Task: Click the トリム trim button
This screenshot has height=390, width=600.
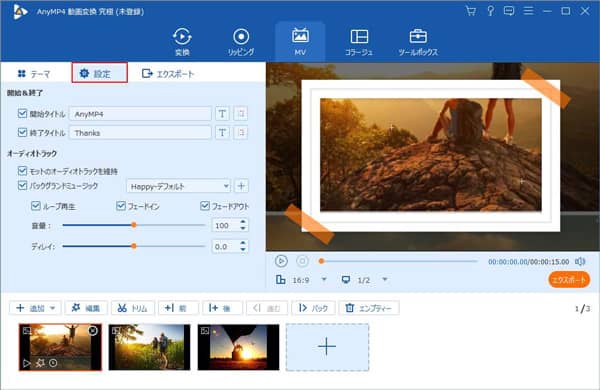Action: coord(133,308)
